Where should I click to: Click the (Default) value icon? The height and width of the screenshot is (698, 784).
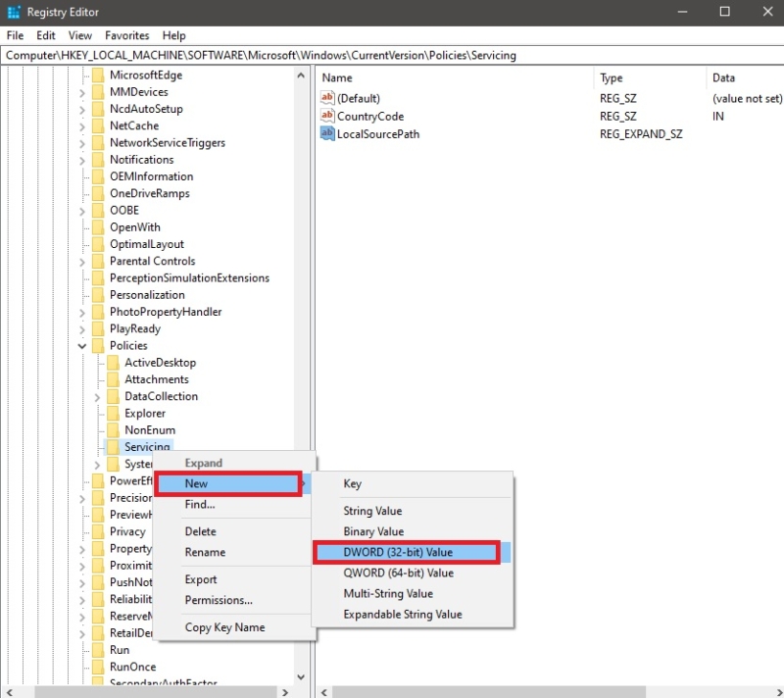328,98
